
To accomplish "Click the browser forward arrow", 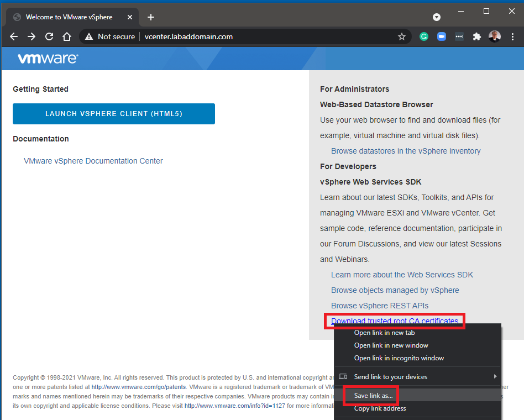I will (32, 36).
